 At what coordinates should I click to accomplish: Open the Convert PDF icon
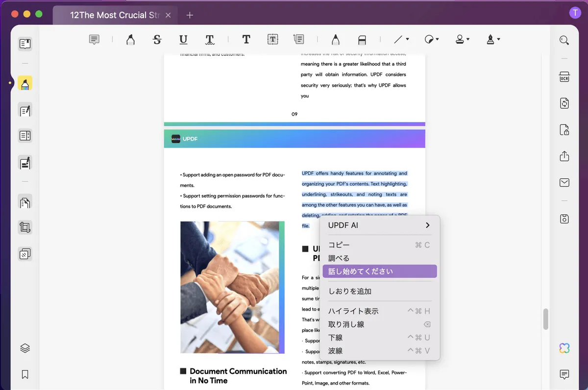(564, 103)
